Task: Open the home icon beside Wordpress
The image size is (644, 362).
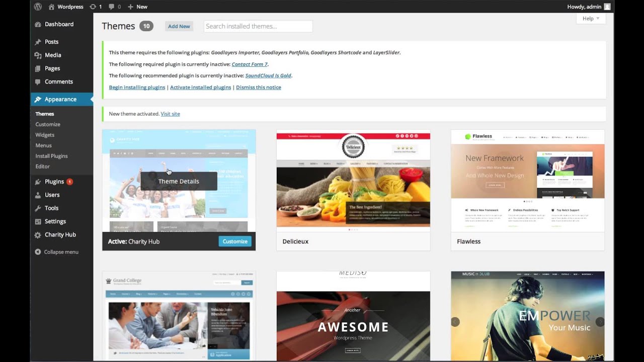Action: pyautogui.click(x=51, y=7)
